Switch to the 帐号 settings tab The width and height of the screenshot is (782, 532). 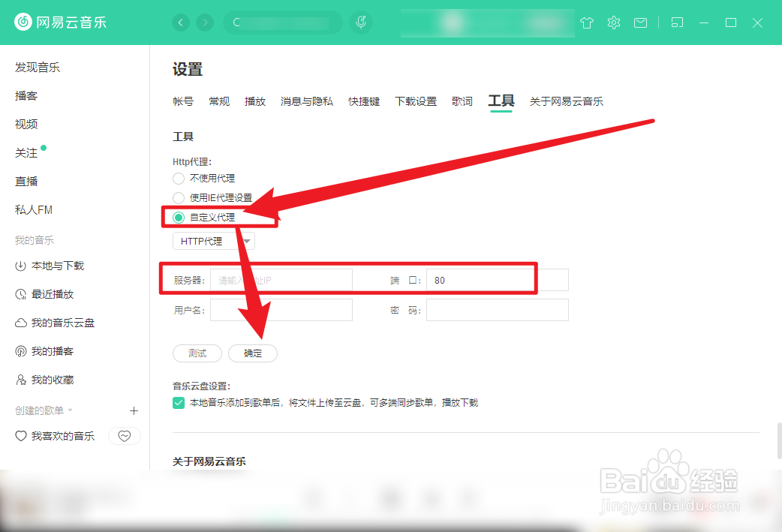(x=183, y=102)
